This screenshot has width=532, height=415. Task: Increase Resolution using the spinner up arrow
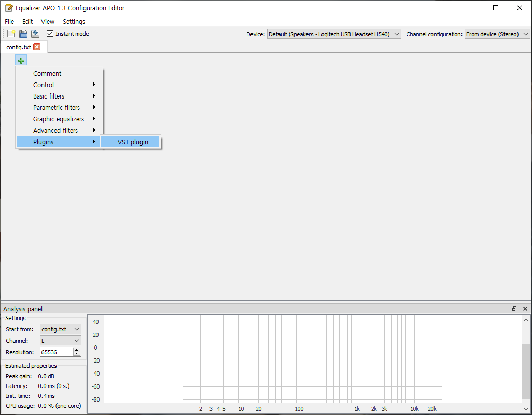pos(77,350)
